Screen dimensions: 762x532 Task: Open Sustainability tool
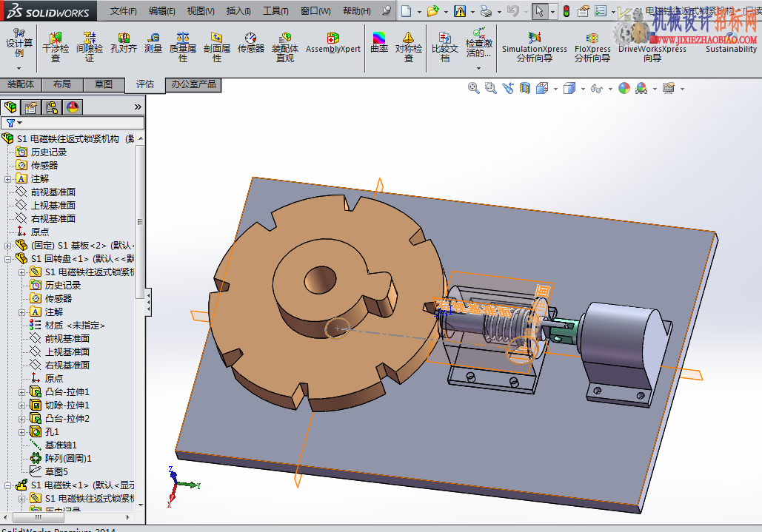[x=731, y=44]
